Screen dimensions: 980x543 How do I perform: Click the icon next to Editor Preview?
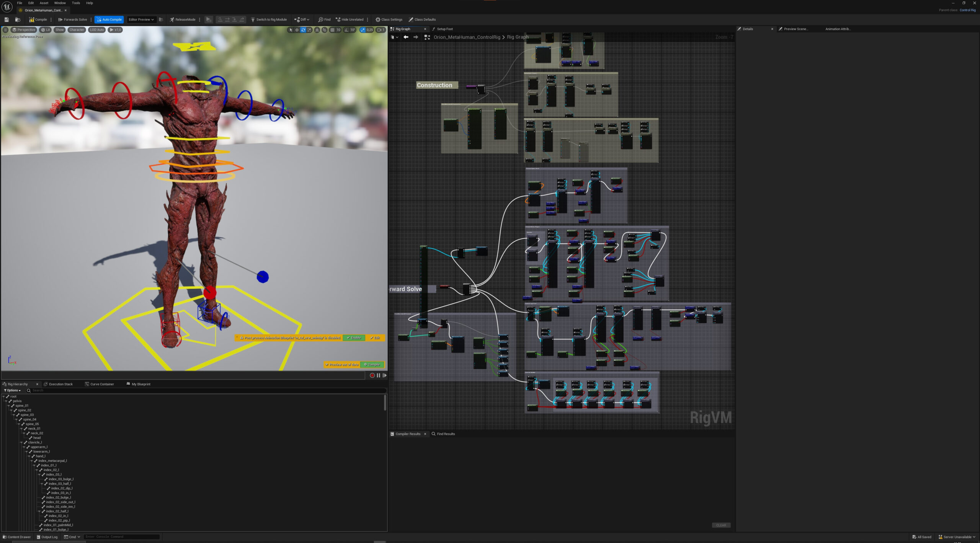tap(161, 20)
